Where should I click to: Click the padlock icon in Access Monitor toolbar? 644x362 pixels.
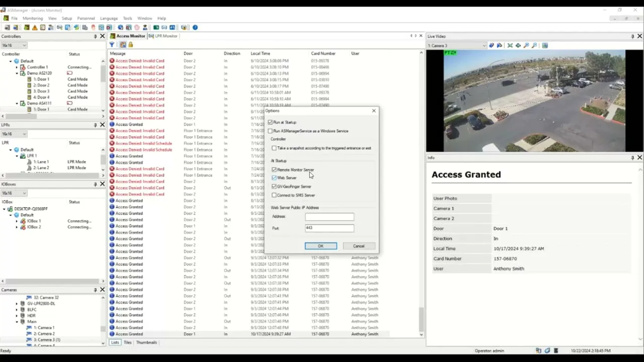click(x=130, y=45)
